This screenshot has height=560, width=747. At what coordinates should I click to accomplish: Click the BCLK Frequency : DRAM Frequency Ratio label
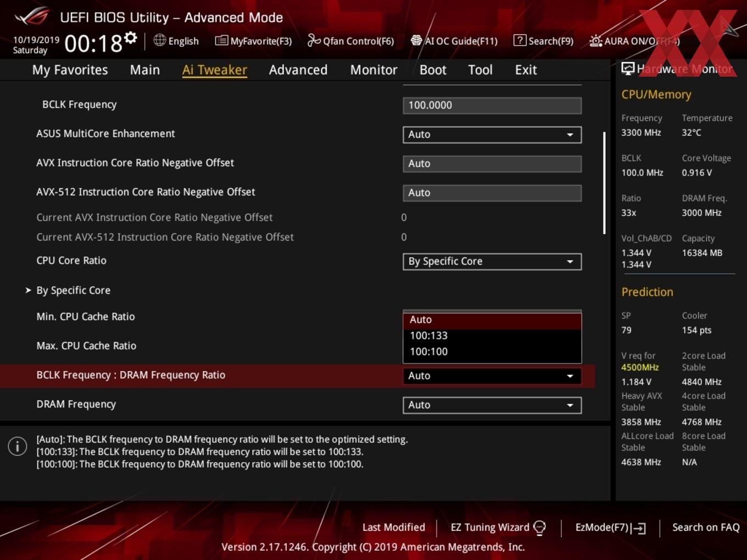coord(131,376)
